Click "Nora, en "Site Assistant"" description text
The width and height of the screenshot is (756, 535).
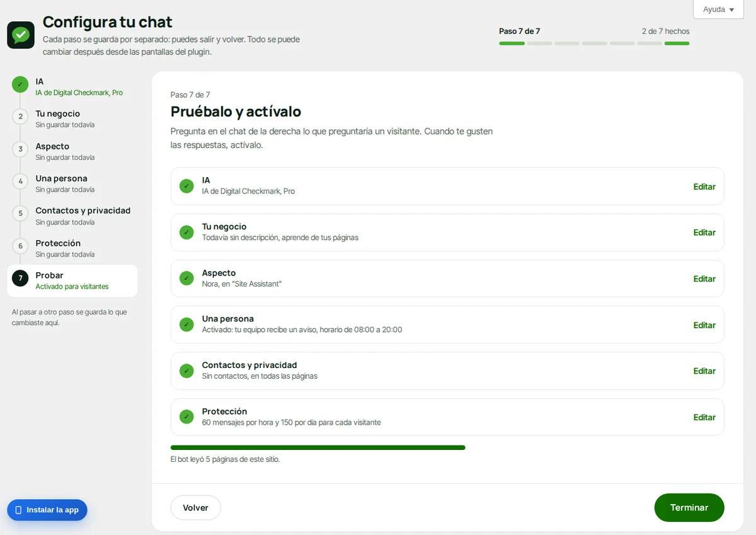242,284
